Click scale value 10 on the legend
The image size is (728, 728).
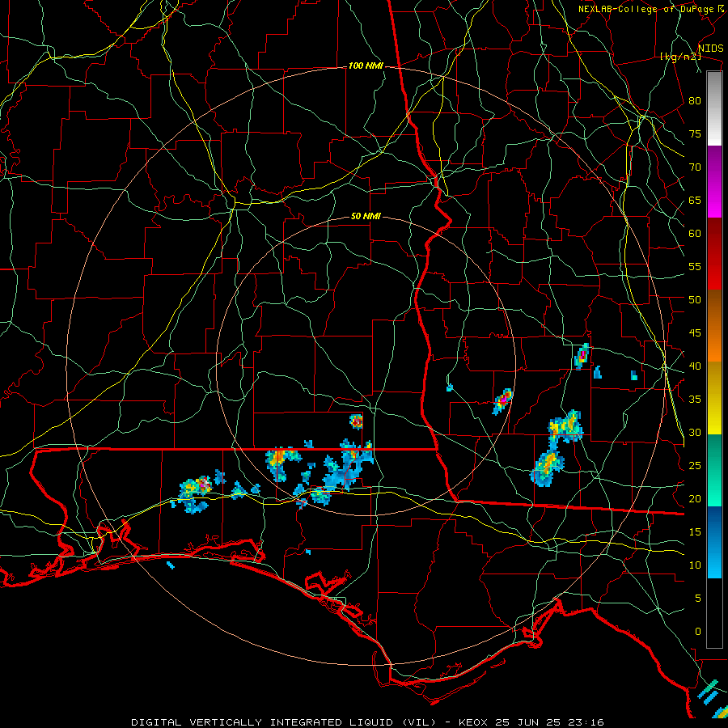coord(695,565)
